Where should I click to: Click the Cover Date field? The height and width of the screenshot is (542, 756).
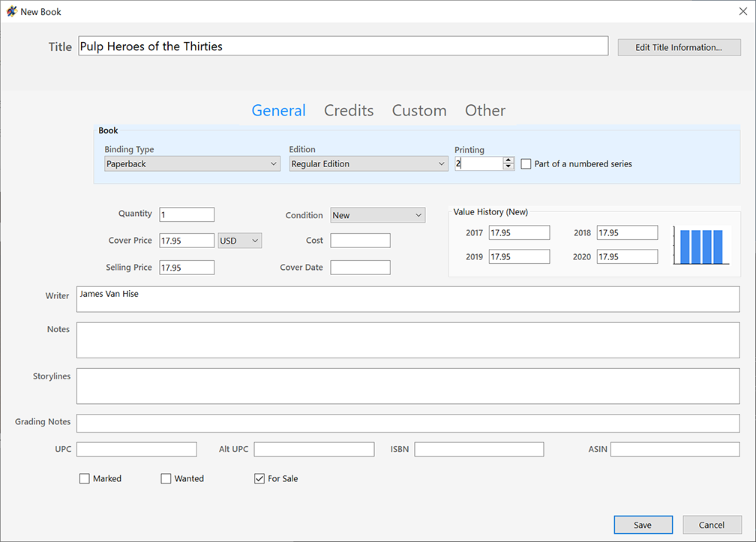point(360,268)
